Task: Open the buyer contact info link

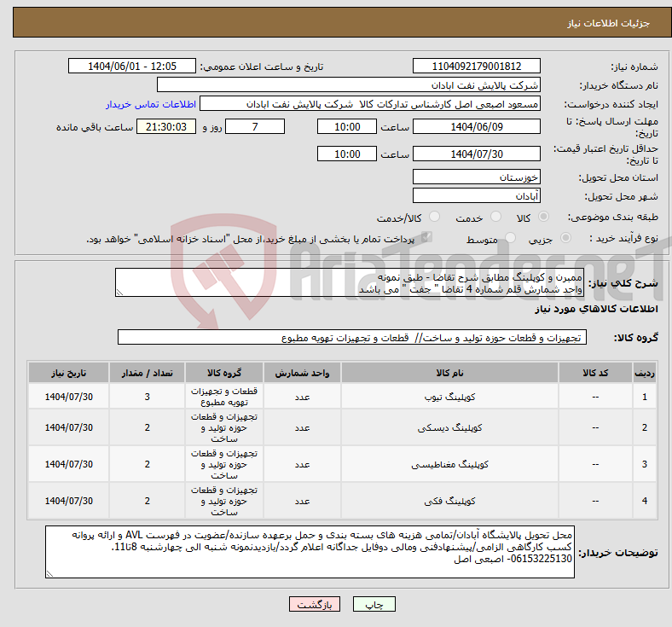Action: (x=151, y=104)
